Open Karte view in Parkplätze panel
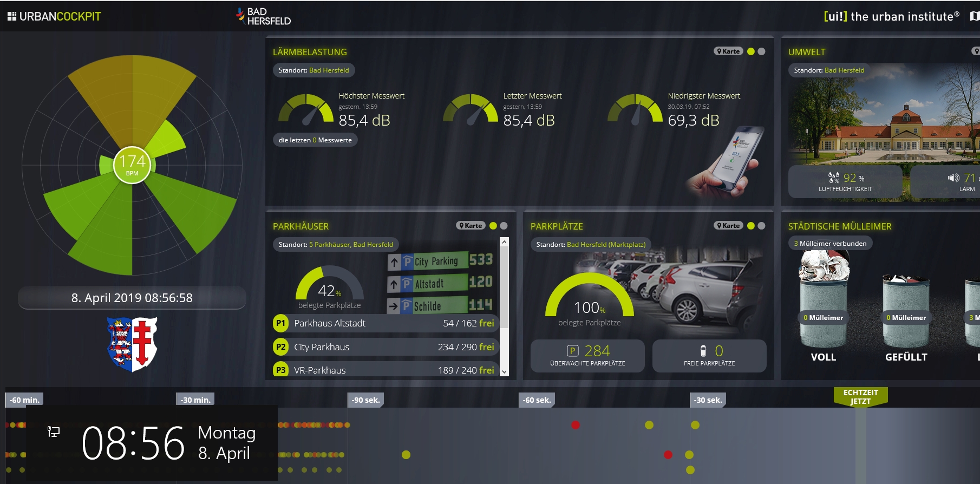Viewport: 980px width, 484px height. [x=728, y=226]
